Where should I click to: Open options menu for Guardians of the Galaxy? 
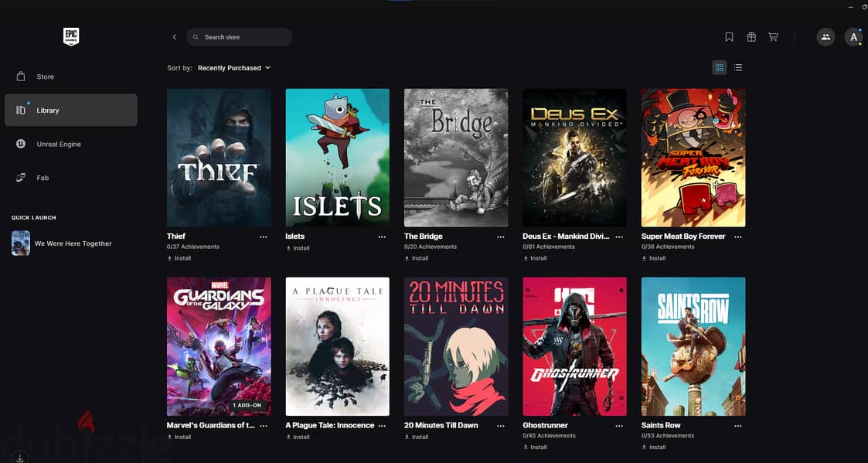click(264, 426)
